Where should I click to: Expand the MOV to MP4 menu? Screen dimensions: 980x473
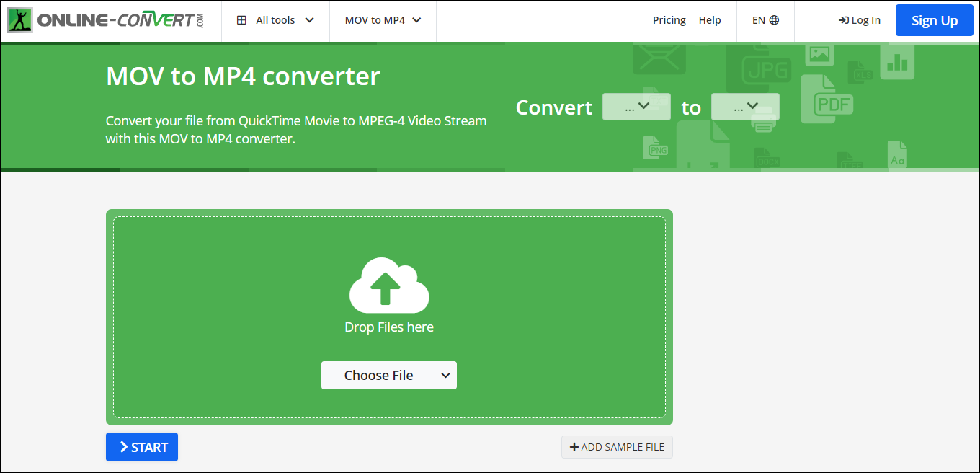tap(383, 20)
